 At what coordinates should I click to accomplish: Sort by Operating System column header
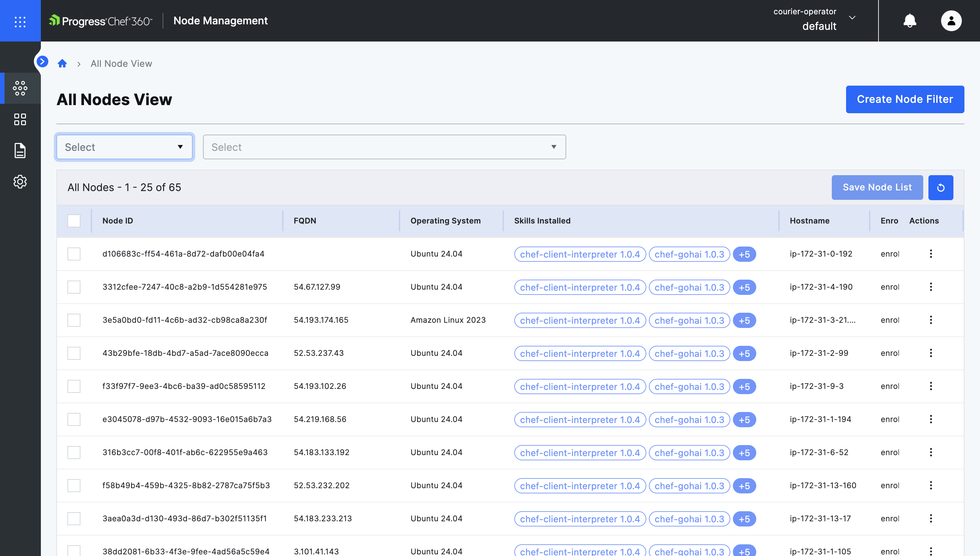point(445,221)
